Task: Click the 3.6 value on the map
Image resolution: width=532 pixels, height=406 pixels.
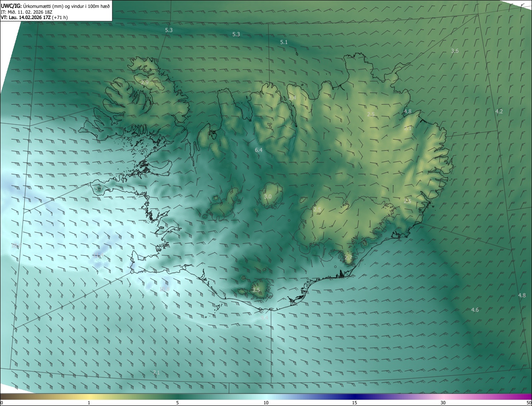Action: pos(455,51)
